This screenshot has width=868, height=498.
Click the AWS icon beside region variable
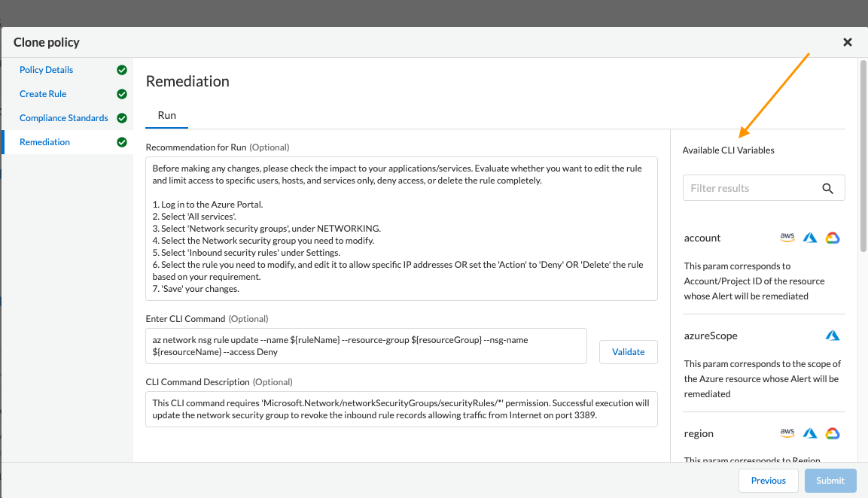click(787, 433)
